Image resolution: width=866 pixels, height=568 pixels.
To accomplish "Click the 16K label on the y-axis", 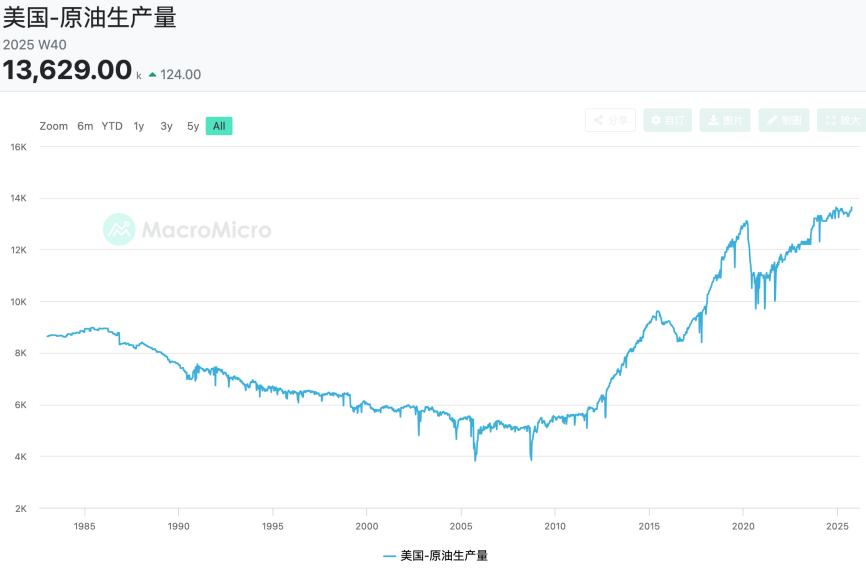I will (x=18, y=146).
